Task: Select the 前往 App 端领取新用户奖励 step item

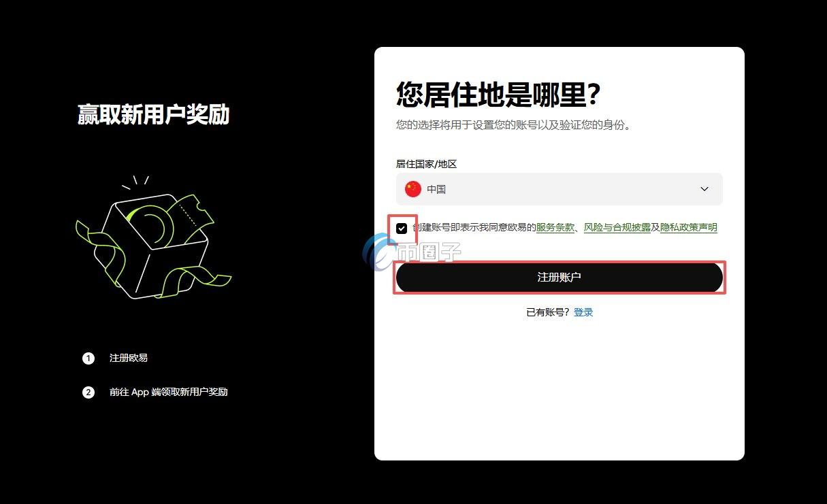Action: pos(168,392)
